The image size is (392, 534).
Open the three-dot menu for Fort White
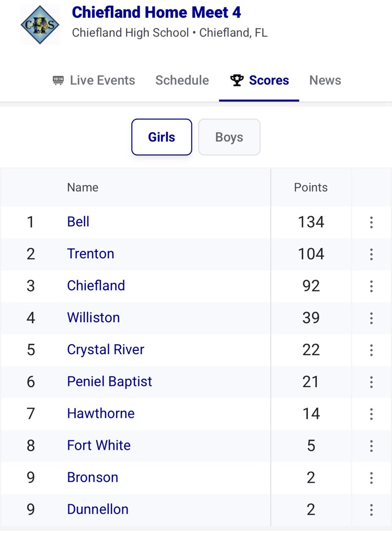371,446
